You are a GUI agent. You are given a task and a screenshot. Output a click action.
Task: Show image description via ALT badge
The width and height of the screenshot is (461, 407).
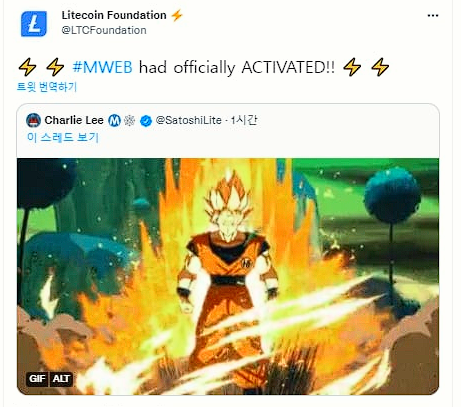pyautogui.click(x=61, y=379)
